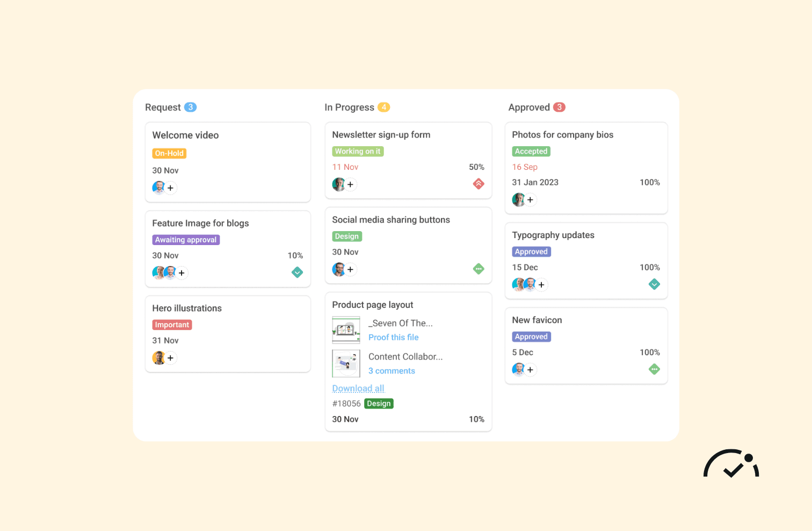
Task: Click the 16 Sep start date
Action: click(525, 167)
